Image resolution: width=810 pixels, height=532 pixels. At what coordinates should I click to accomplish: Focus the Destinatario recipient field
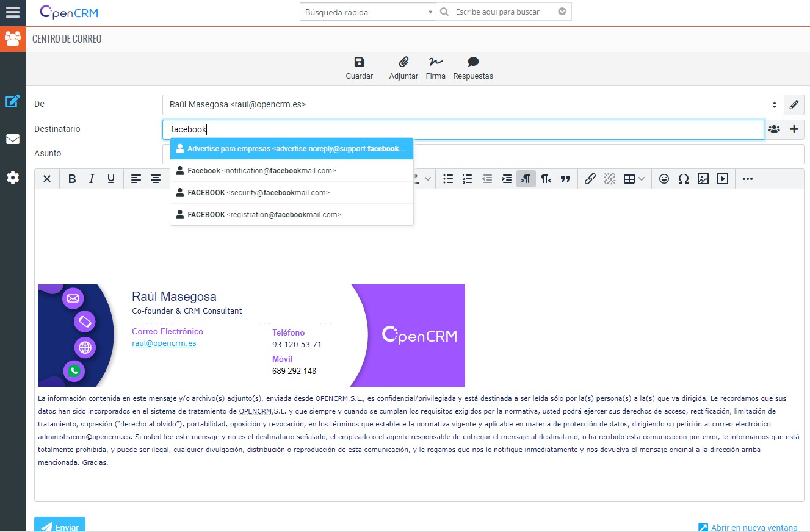click(463, 129)
